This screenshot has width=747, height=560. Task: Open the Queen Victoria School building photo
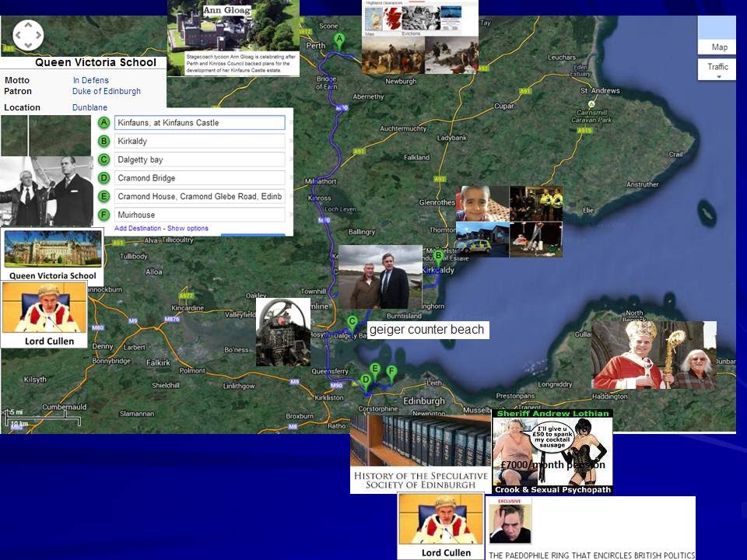[x=53, y=249]
